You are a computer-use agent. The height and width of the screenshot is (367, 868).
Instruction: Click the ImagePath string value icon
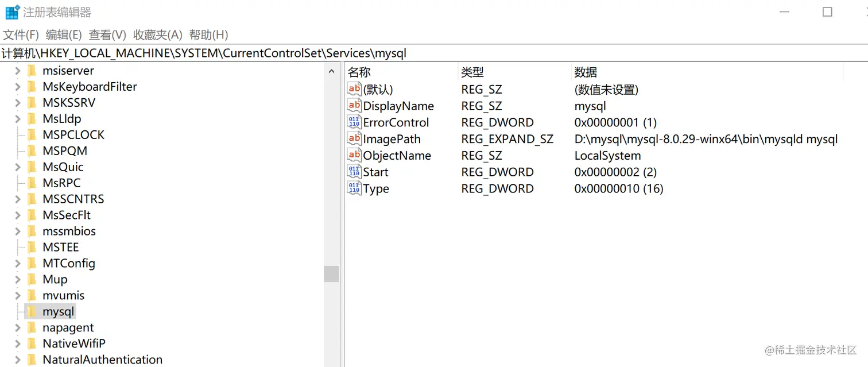click(354, 139)
